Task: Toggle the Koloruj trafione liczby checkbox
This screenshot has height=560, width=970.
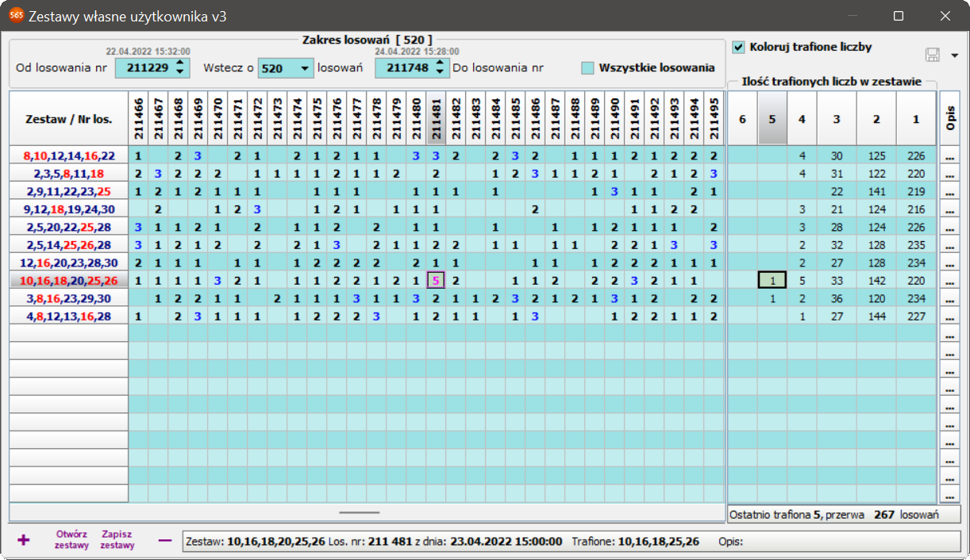Action: point(739,47)
